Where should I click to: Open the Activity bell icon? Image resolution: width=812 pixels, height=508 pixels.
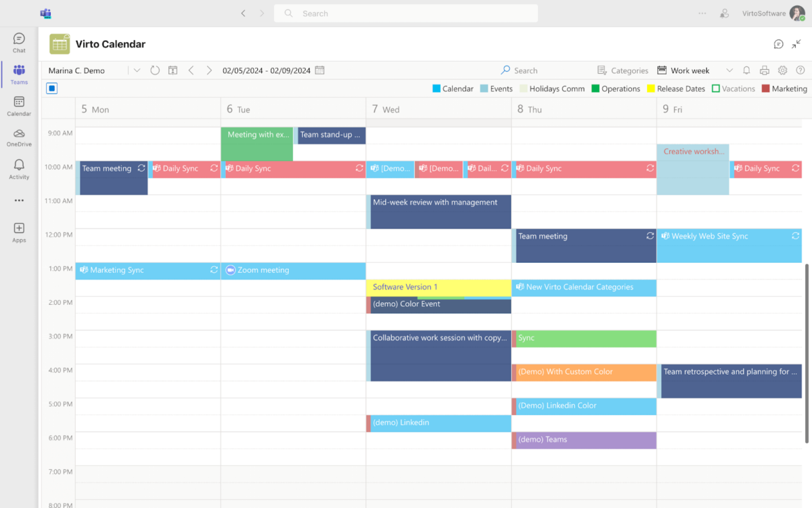pos(19,169)
